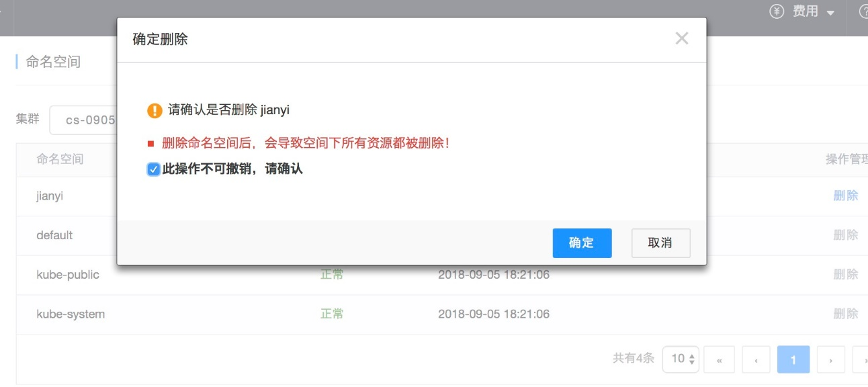868x387 pixels.
Task: Click the red square bullet before the warning
Action: coord(151,144)
